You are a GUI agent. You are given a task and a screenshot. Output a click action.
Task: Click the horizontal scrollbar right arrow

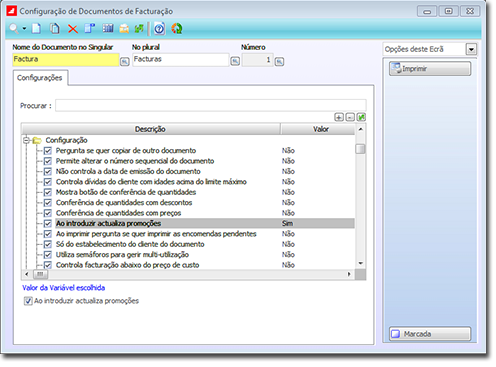(x=349, y=274)
